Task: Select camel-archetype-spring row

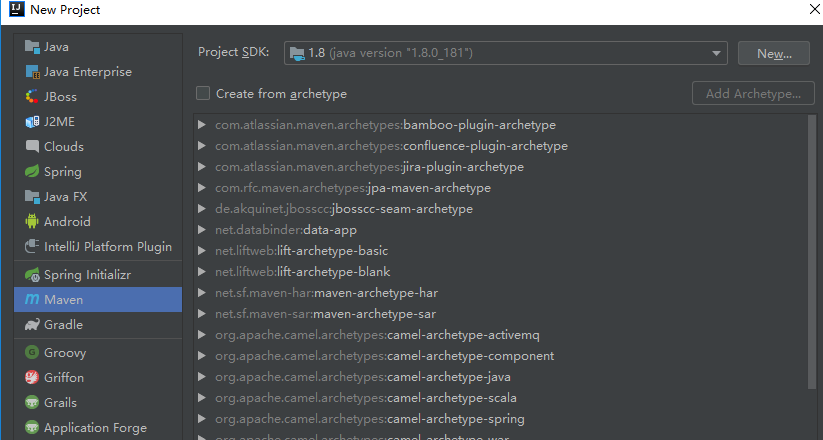Action: [x=370, y=419]
